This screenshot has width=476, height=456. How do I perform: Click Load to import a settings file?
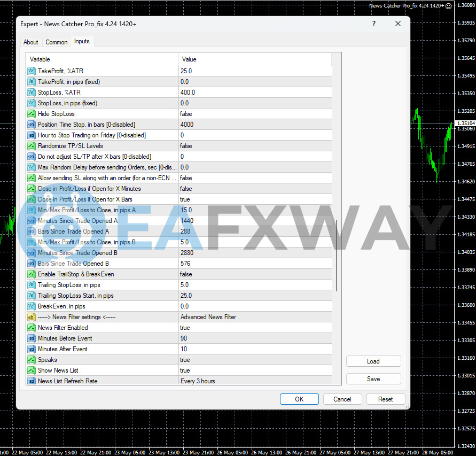373,361
